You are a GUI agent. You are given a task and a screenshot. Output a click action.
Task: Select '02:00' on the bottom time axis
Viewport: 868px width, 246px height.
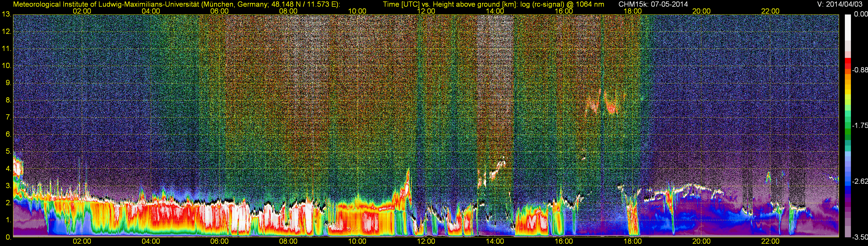point(82,242)
